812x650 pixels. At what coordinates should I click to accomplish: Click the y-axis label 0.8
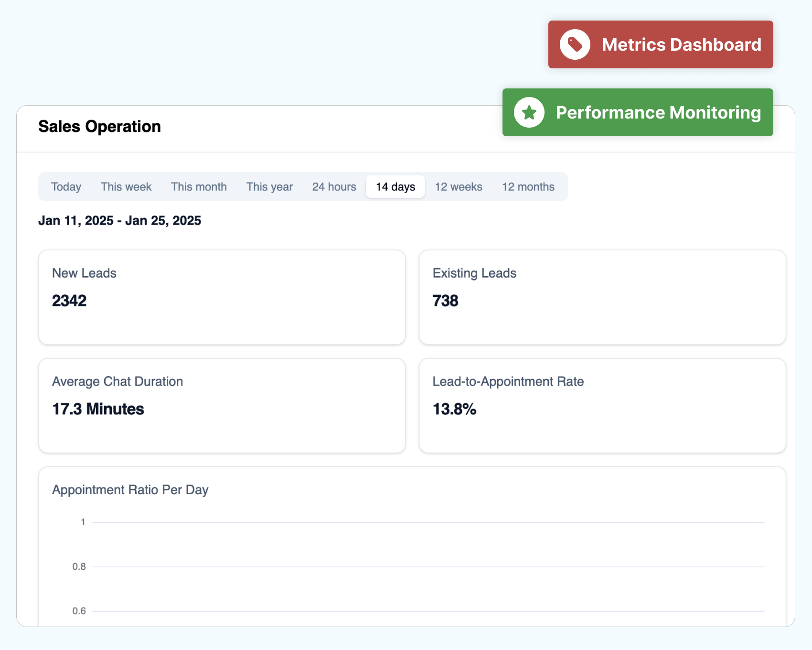pos(79,567)
